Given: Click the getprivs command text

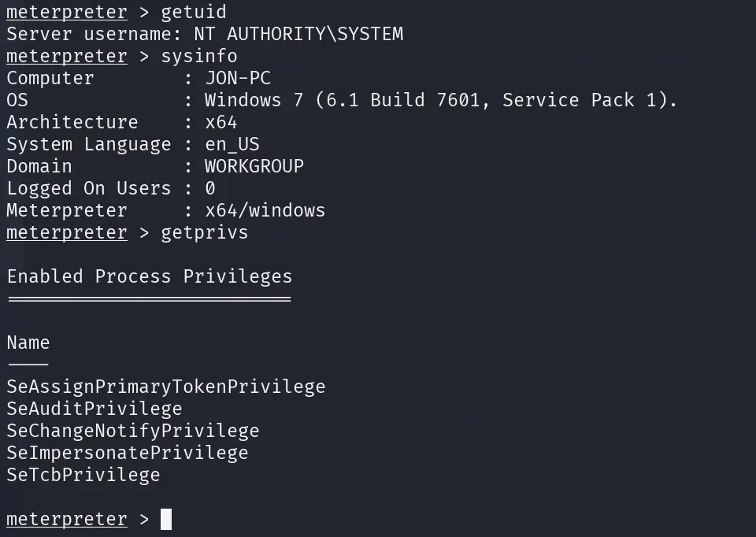Looking at the screenshot, I should tap(204, 233).
